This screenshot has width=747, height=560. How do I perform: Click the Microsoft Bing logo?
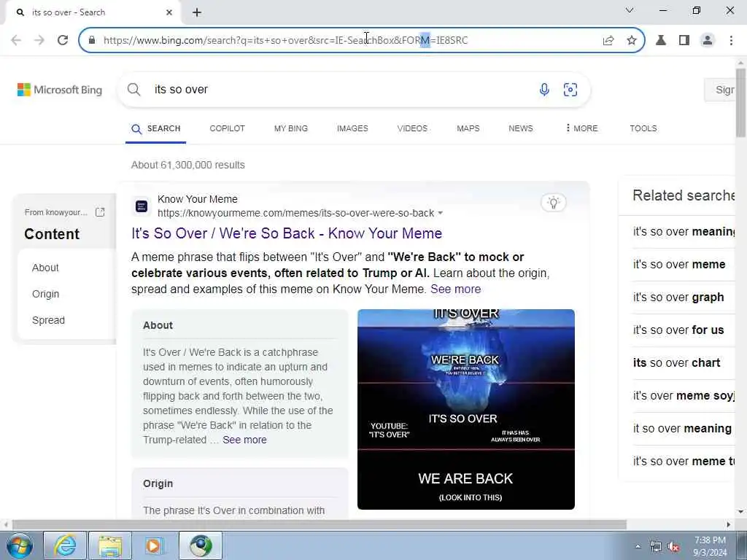point(60,90)
